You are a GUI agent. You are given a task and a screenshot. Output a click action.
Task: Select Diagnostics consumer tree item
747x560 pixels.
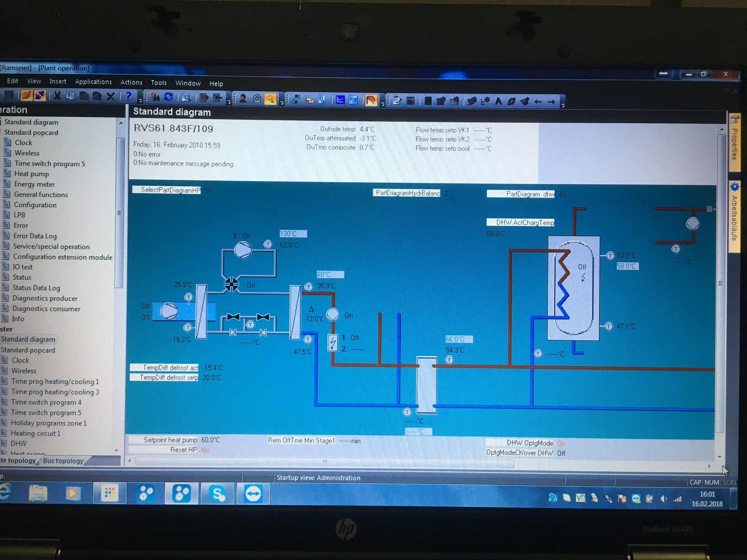pyautogui.click(x=46, y=309)
